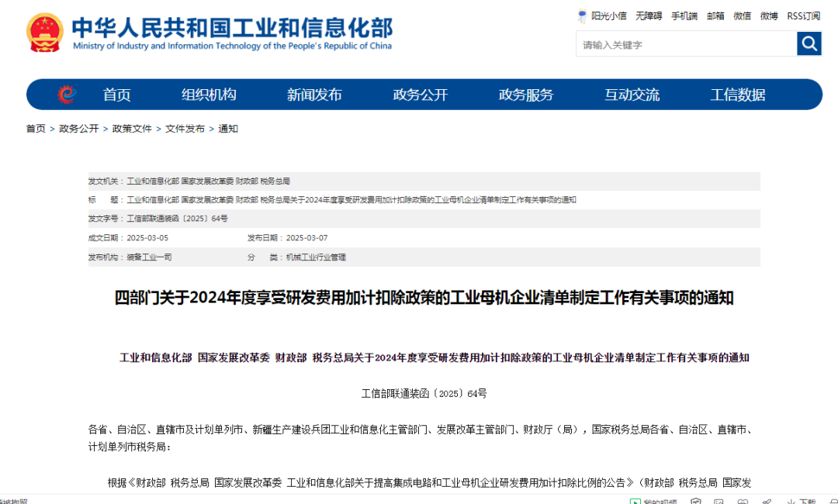Open the 微信 link at top
This screenshot has width=838, height=504.
pos(743,16)
